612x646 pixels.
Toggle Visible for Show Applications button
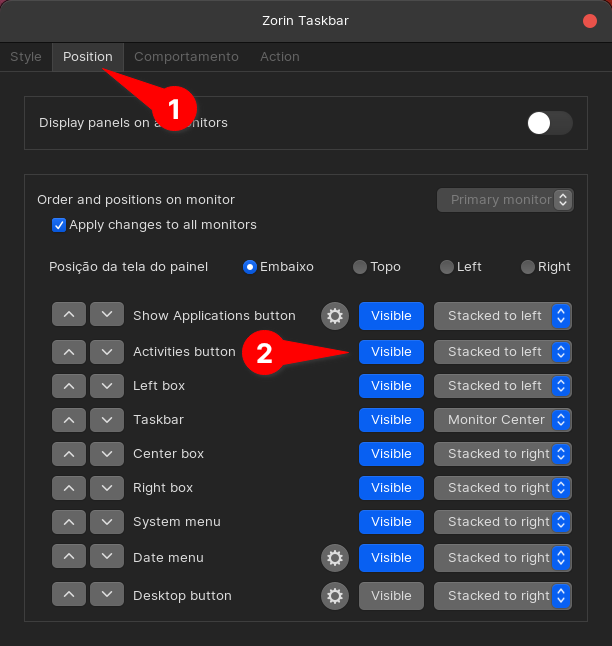(x=391, y=316)
